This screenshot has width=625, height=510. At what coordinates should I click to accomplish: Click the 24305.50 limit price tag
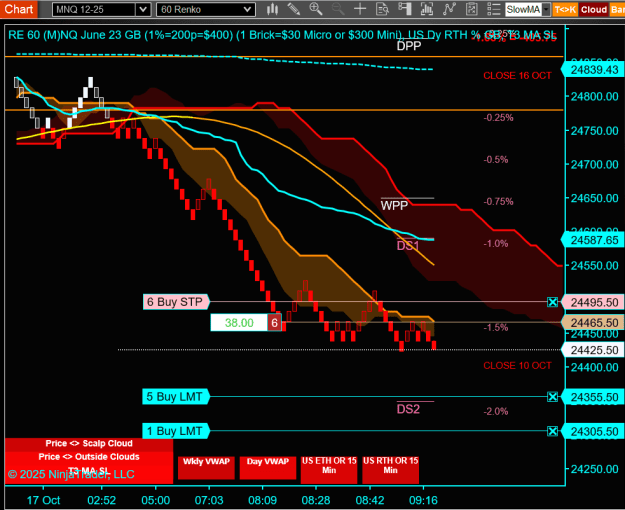(x=593, y=431)
